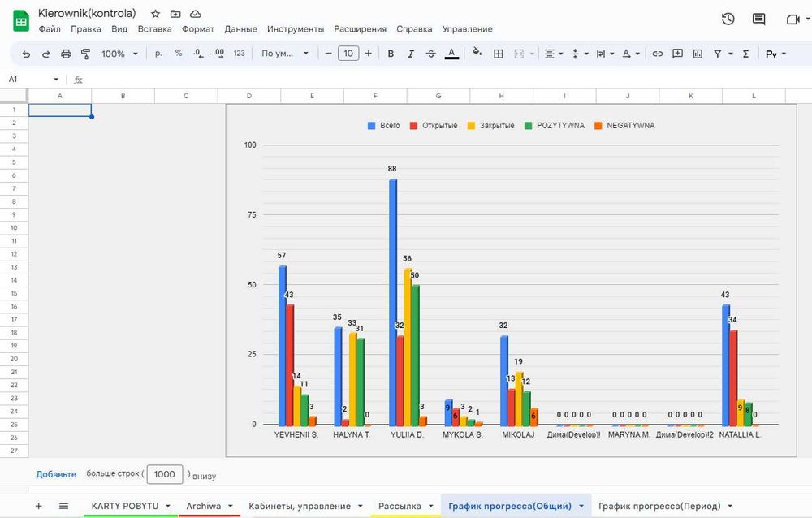
Task: Open the functions sigma icon
Action: coord(745,54)
